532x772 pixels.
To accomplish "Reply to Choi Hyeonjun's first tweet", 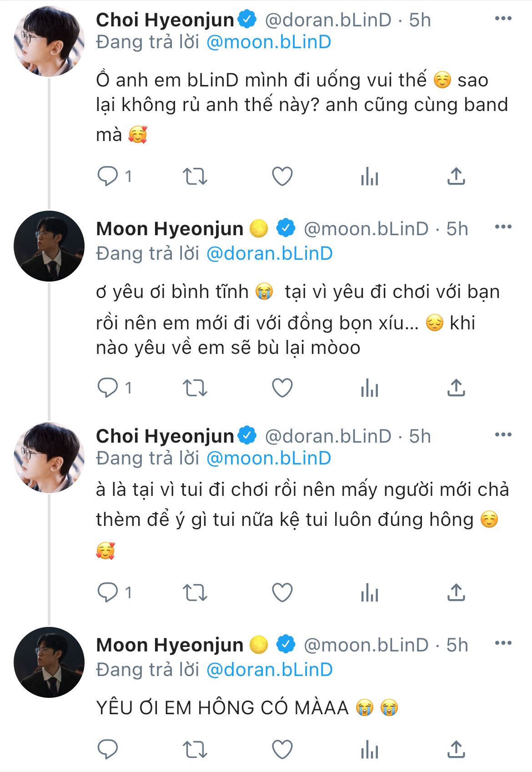I will tap(108, 177).
